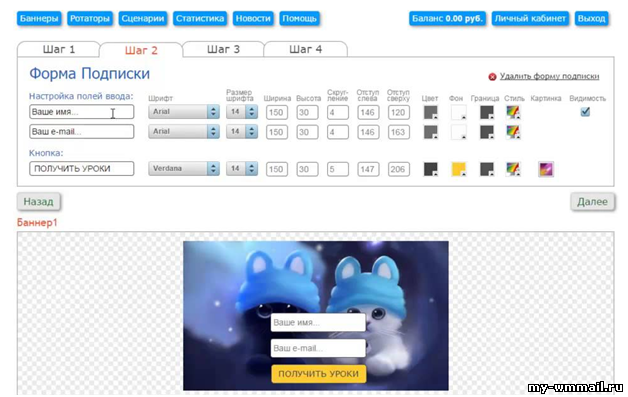628x397 pixels.
Task: Open Личный кабинет from top bar
Action: 530,18
